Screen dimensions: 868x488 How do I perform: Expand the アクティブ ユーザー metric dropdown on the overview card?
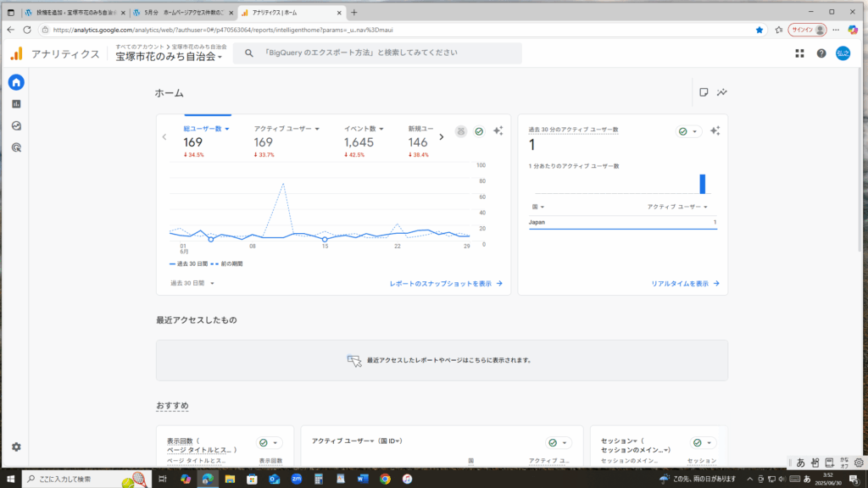tap(287, 129)
